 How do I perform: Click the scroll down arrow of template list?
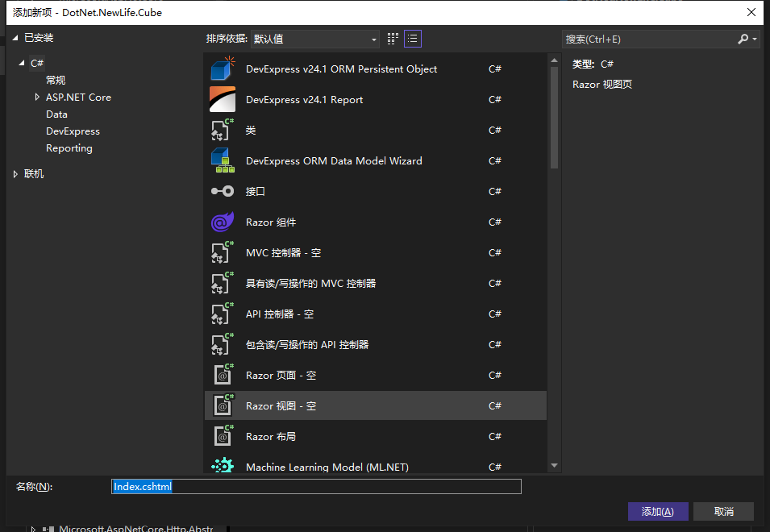click(x=554, y=465)
